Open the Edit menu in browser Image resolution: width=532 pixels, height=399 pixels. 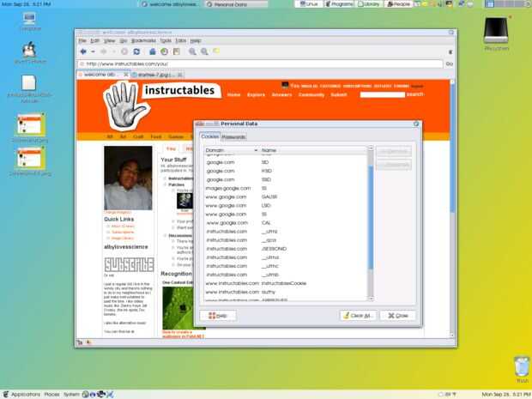94,40
